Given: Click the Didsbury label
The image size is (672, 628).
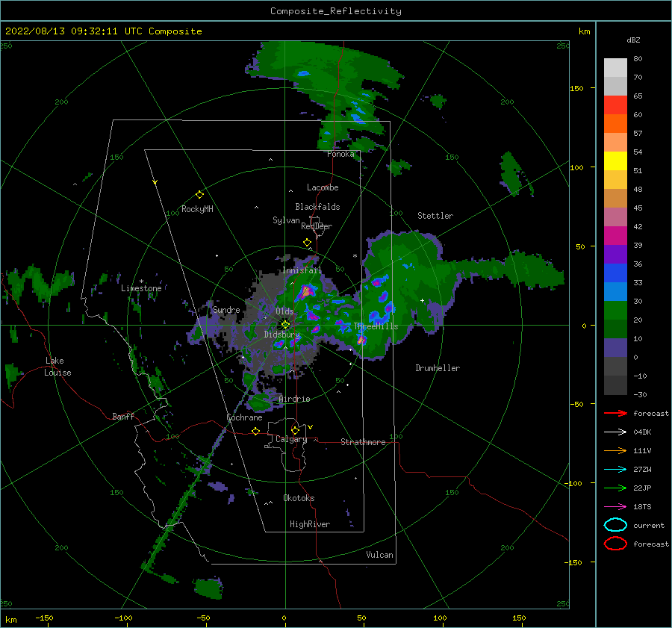Looking at the screenshot, I should (x=281, y=335).
